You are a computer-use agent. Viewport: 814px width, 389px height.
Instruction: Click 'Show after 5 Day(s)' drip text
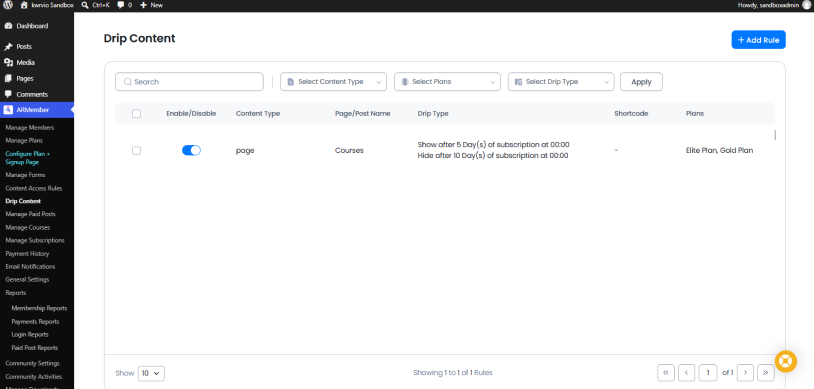493,145
